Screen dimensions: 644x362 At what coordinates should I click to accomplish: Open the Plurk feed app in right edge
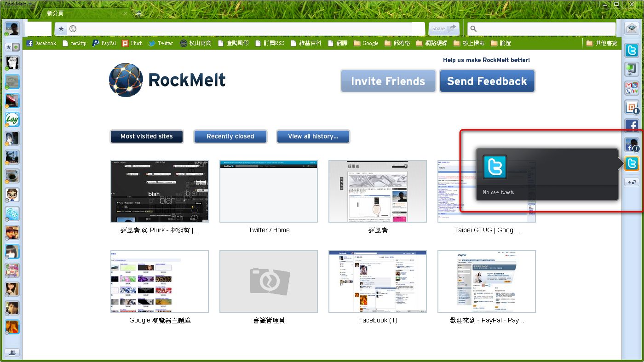(x=632, y=107)
